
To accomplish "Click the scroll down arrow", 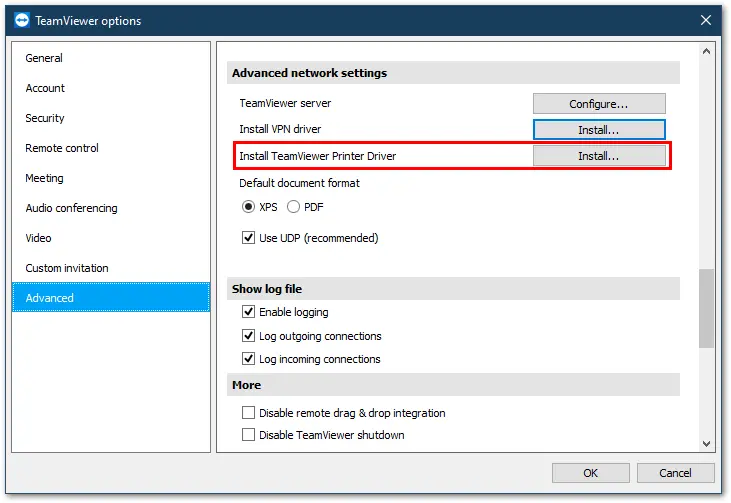I will point(706,443).
